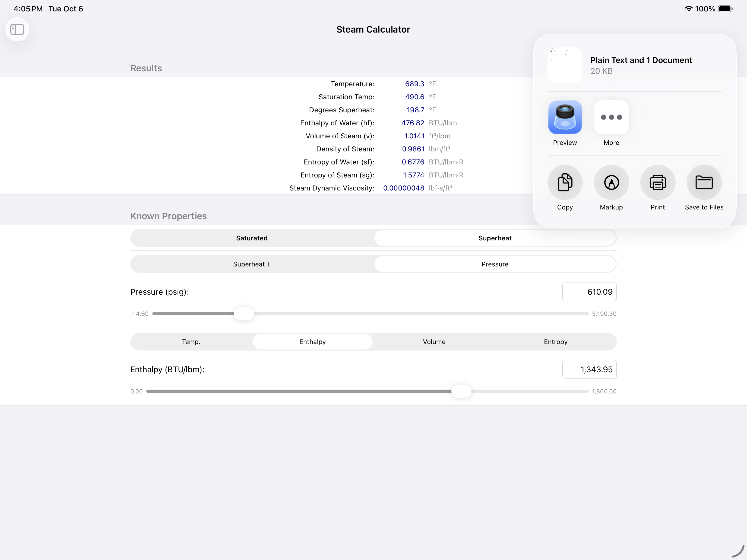Edit the Pressure value field 610.09
The image size is (747, 560).
589,292
